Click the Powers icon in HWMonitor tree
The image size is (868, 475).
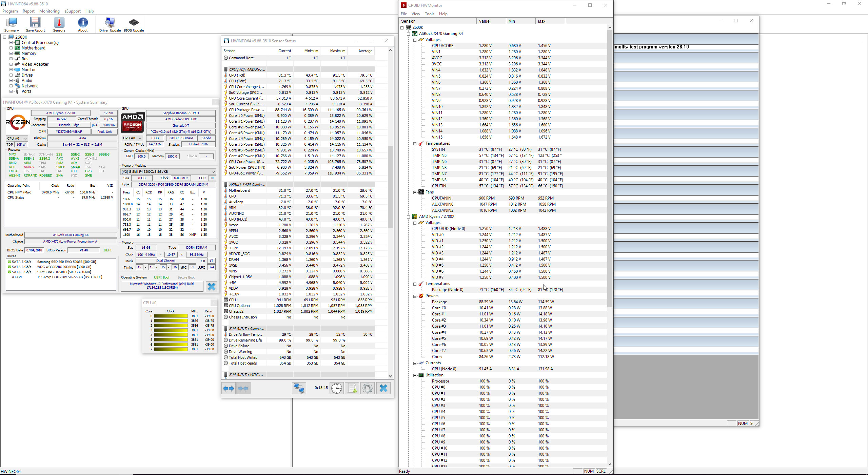coord(421,296)
